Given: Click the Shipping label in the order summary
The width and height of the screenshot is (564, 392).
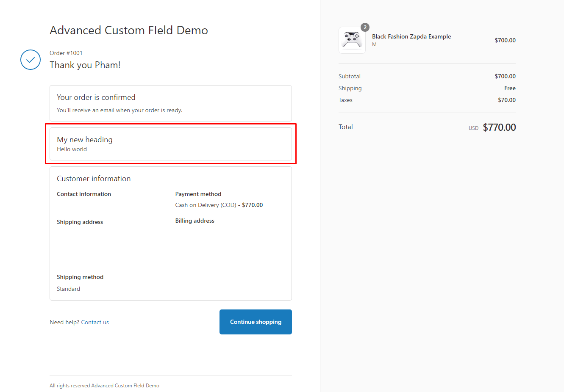Looking at the screenshot, I should [x=350, y=88].
